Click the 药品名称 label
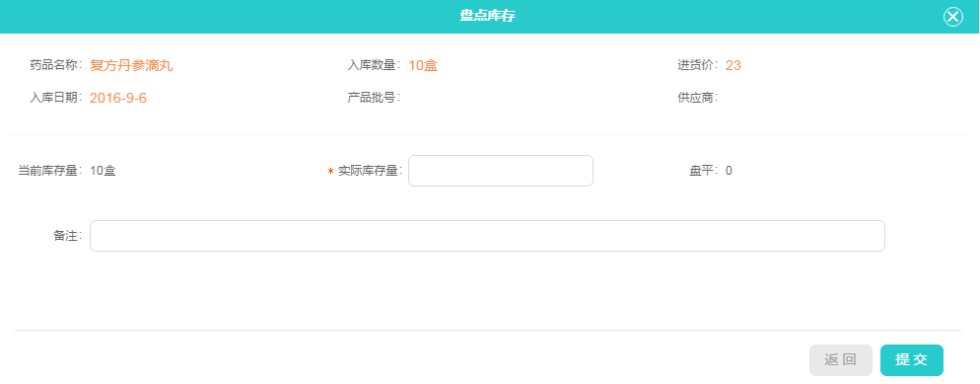980x384 pixels. [55, 65]
